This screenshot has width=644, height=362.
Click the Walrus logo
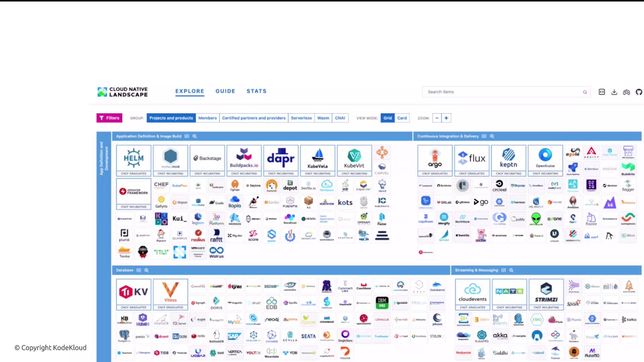[216, 252]
